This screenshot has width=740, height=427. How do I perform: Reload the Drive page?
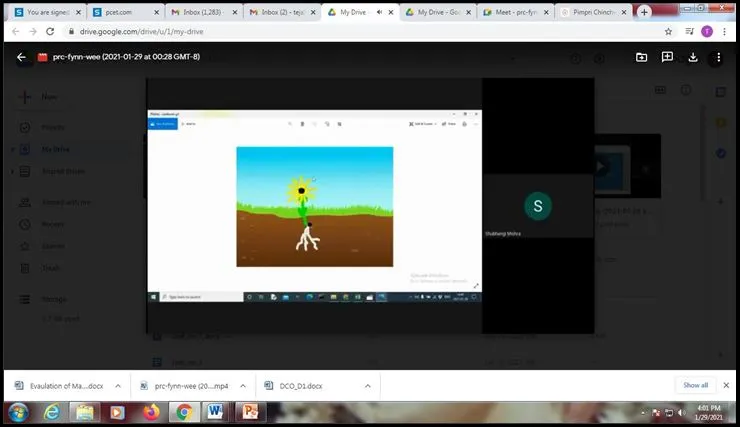click(50, 32)
